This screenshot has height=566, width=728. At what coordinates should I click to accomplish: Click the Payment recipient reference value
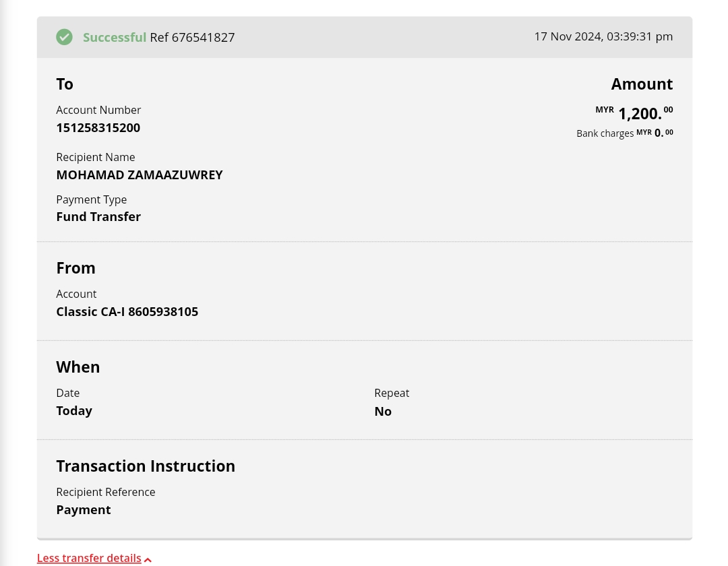click(x=84, y=509)
